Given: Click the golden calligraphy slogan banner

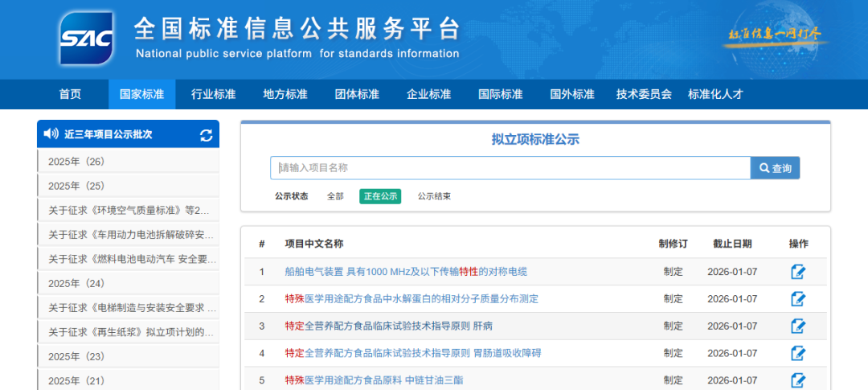Looking at the screenshot, I should click(x=775, y=35).
